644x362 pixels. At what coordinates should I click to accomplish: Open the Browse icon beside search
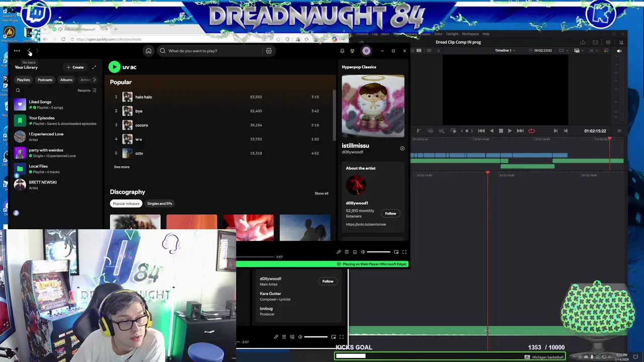269,51
